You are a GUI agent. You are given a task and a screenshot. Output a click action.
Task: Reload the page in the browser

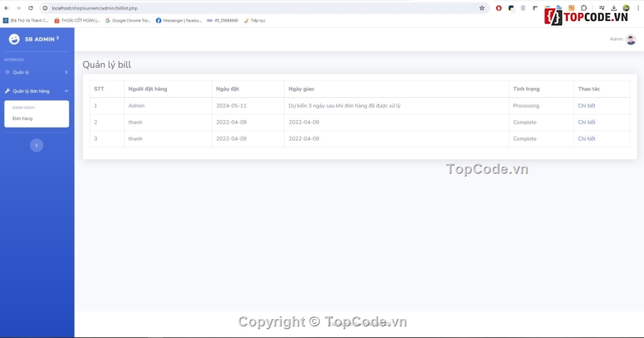pos(31,8)
